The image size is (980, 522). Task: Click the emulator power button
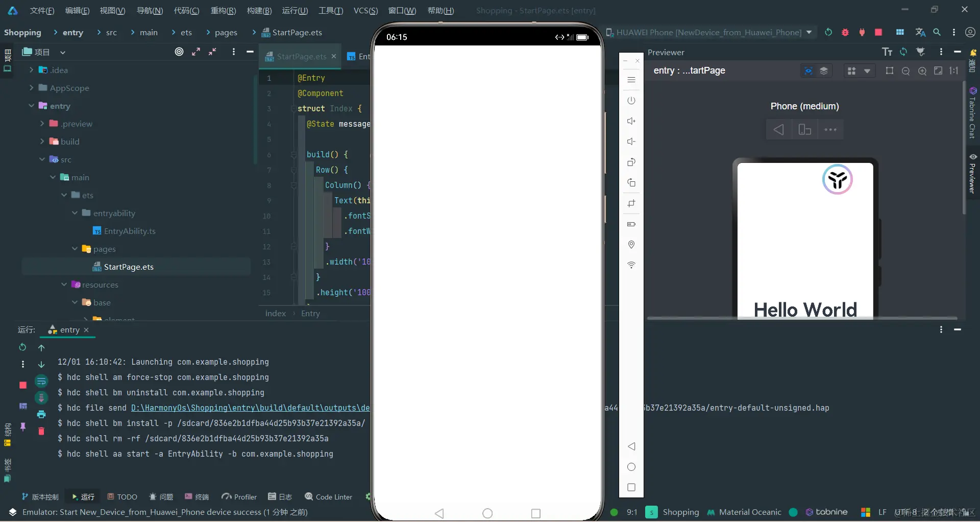pyautogui.click(x=631, y=101)
